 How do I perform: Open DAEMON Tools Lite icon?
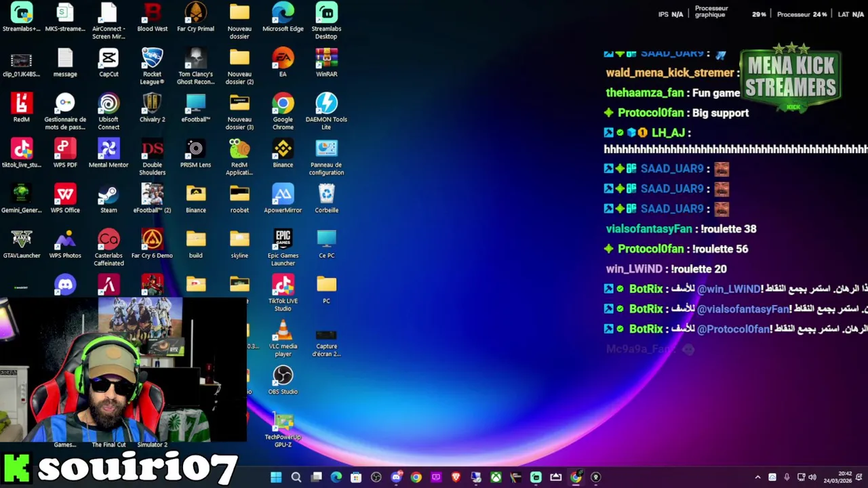(326, 112)
